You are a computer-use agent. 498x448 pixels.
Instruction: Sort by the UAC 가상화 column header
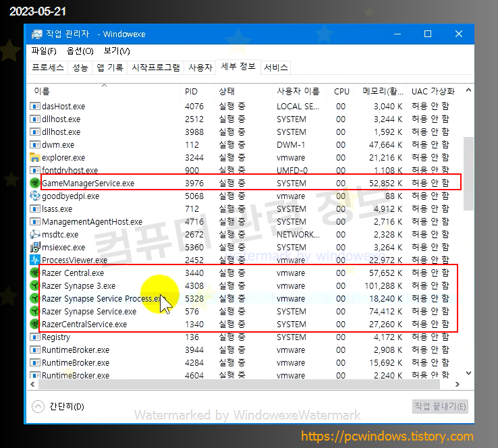coord(433,92)
